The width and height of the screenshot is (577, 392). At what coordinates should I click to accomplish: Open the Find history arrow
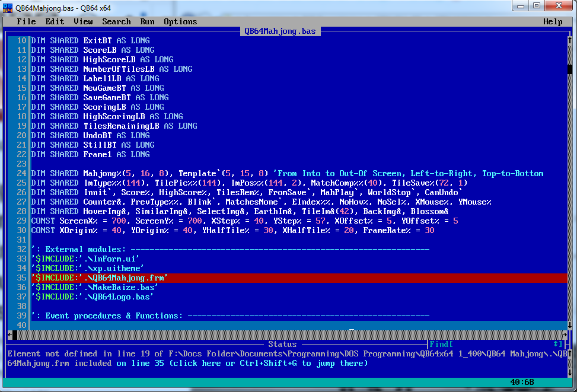pyautogui.click(x=557, y=344)
